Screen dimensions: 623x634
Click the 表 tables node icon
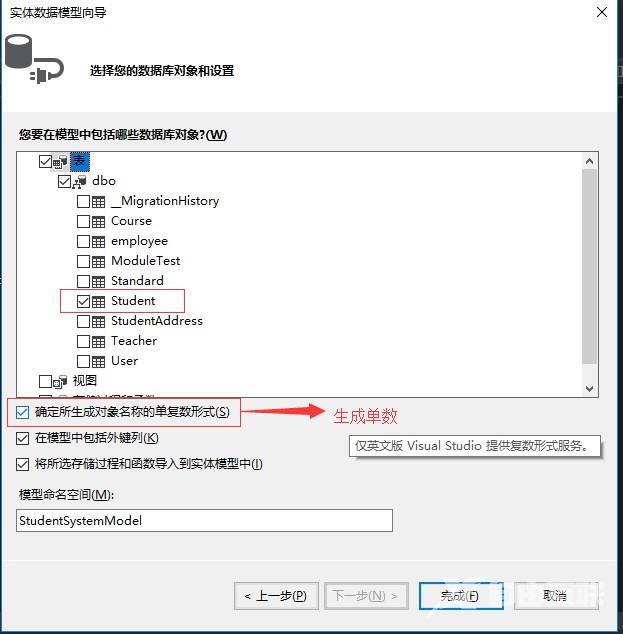(x=60, y=162)
